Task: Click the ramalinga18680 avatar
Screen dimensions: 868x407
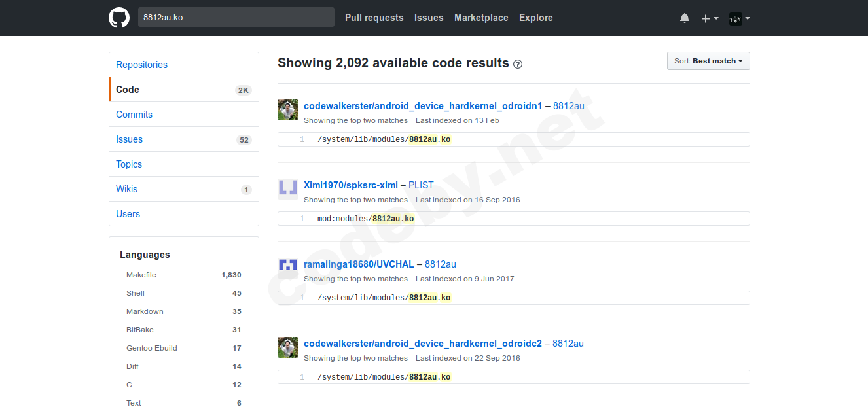Action: pyautogui.click(x=288, y=268)
